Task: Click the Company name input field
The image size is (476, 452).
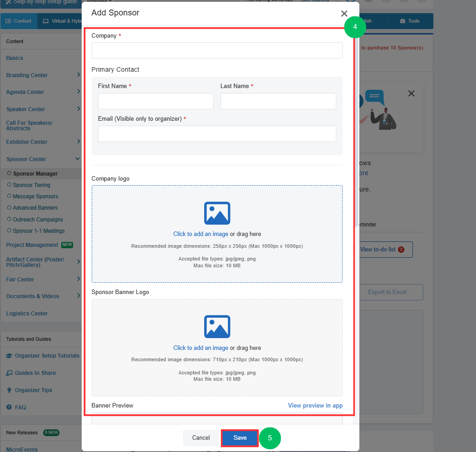Action: (x=217, y=50)
